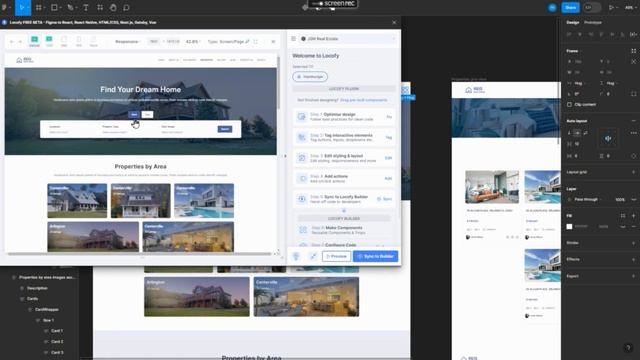
Task: Open Drag pre-built components link
Action: pos(364,100)
